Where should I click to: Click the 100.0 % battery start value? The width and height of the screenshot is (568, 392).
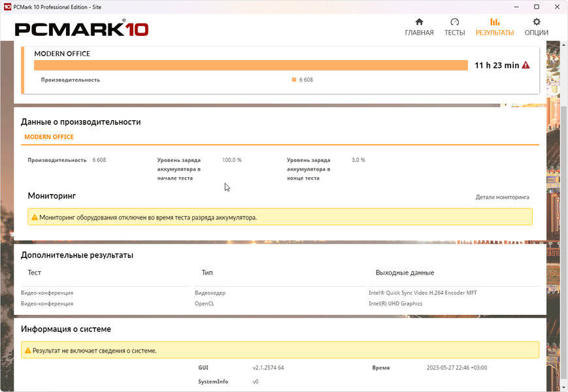(232, 160)
